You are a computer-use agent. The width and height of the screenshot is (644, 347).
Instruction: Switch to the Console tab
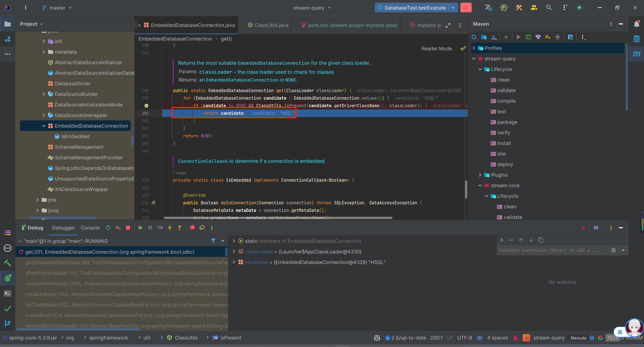pos(90,228)
